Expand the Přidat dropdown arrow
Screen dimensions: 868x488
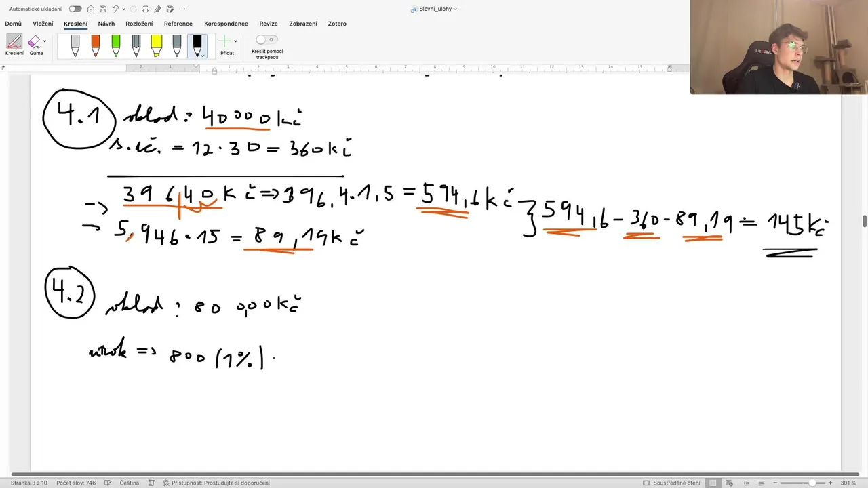click(x=235, y=41)
